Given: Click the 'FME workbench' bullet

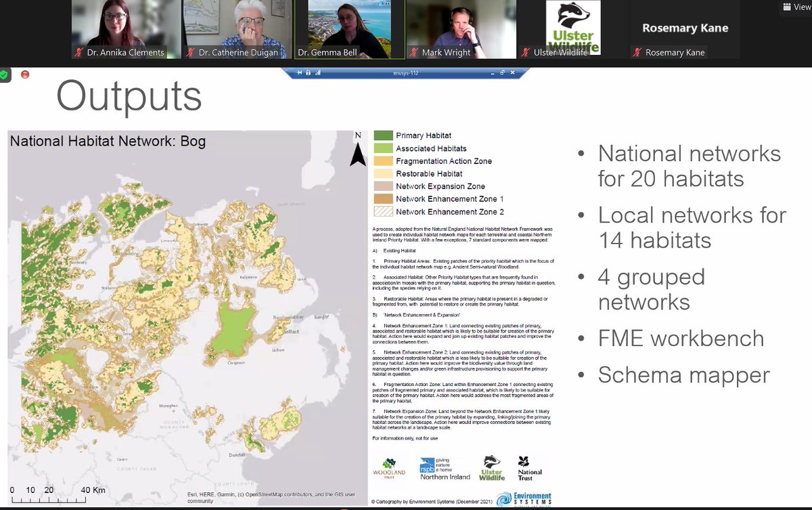Looking at the screenshot, I should pos(681,338).
